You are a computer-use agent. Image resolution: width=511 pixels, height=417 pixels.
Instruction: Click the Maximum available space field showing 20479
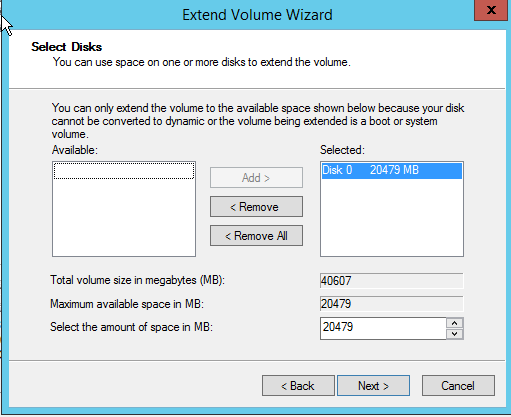tap(392, 304)
